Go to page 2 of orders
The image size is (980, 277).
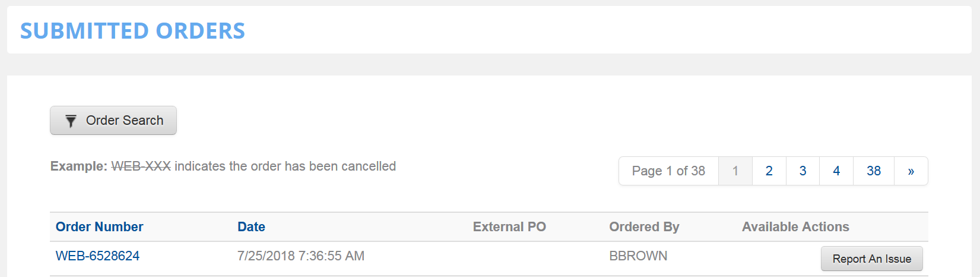769,171
